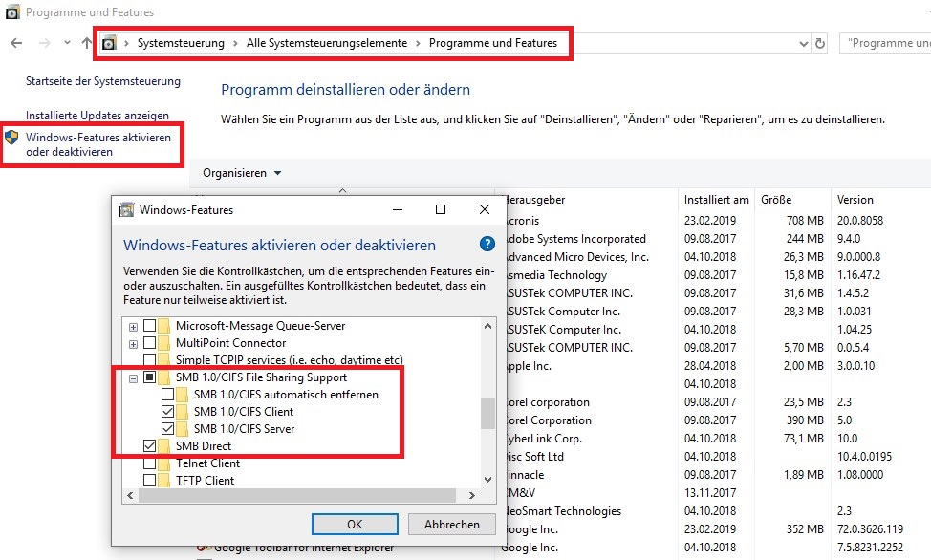Uncheck SMB 1.0/CIFS Server checkbox
The width and height of the screenshot is (931, 560).
click(x=168, y=429)
